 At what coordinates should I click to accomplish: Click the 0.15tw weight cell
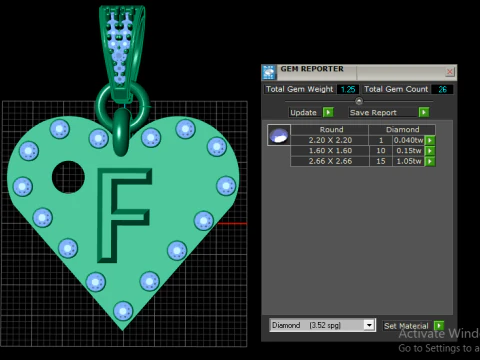pyautogui.click(x=408, y=151)
